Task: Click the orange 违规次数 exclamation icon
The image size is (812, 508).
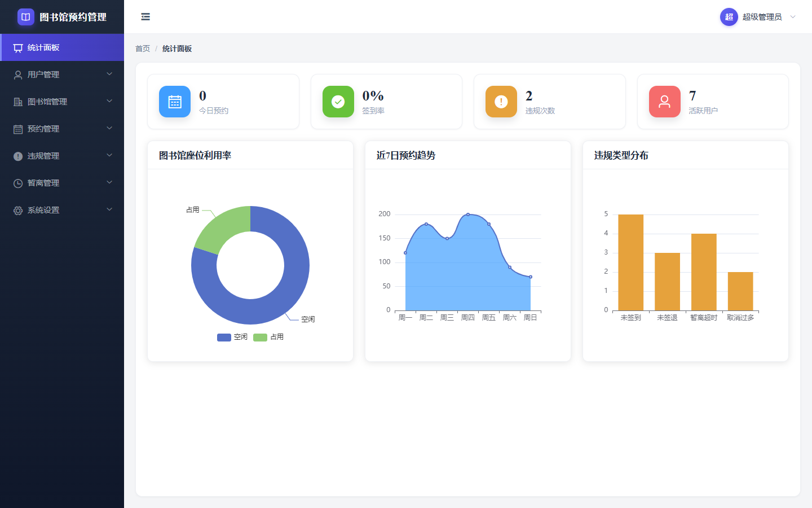Action: click(x=501, y=102)
